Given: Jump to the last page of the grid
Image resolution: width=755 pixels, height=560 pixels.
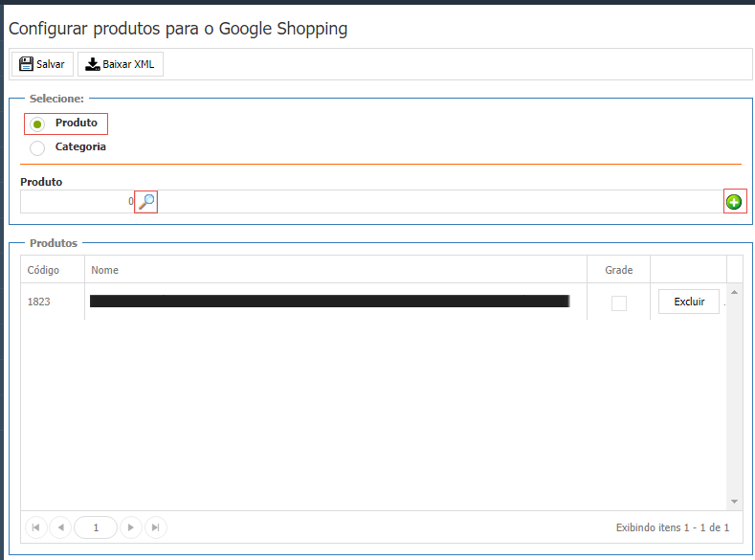Looking at the screenshot, I should pyautogui.click(x=155, y=527).
